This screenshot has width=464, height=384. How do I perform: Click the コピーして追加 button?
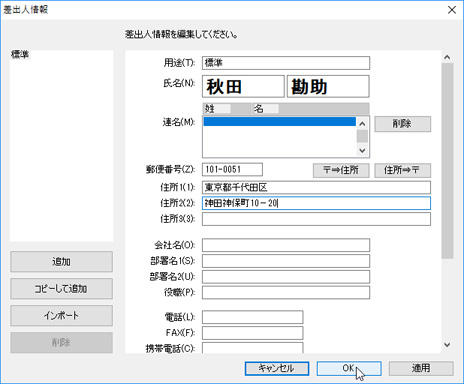[x=61, y=289]
